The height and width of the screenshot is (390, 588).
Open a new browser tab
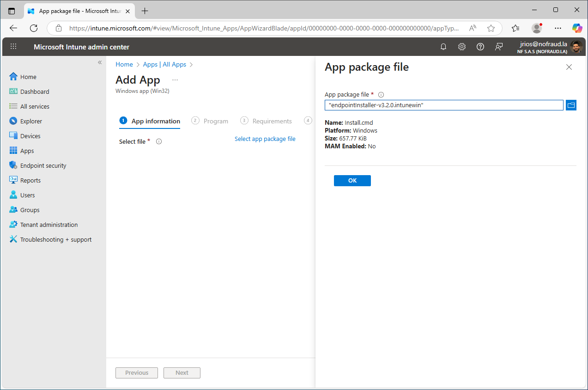pos(145,11)
